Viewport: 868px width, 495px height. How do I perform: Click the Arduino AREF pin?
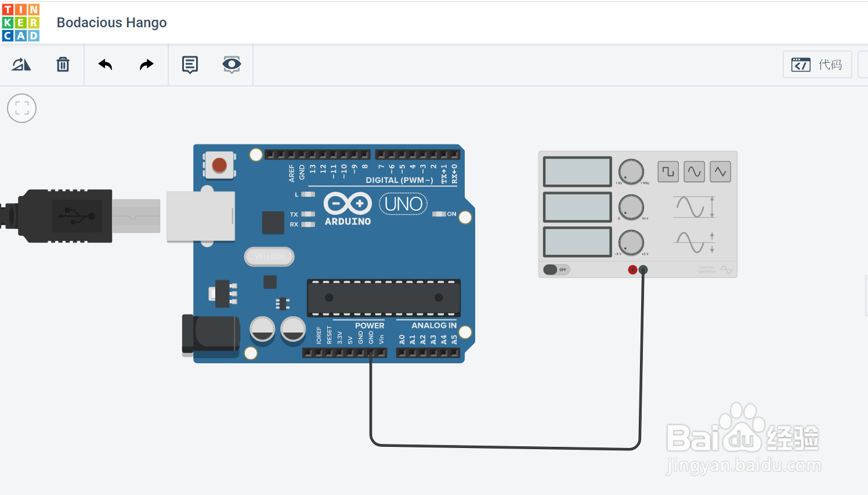[291, 155]
